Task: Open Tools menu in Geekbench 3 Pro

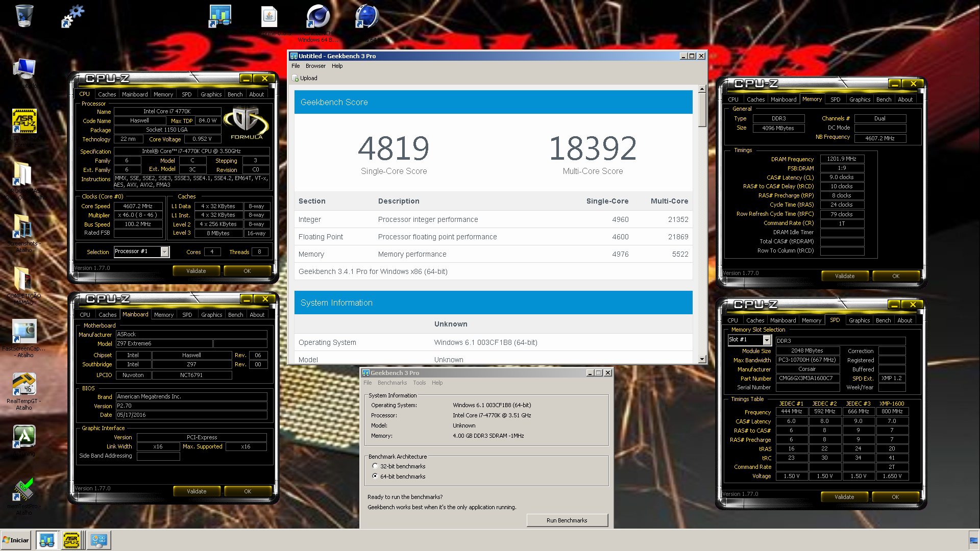Action: point(420,383)
